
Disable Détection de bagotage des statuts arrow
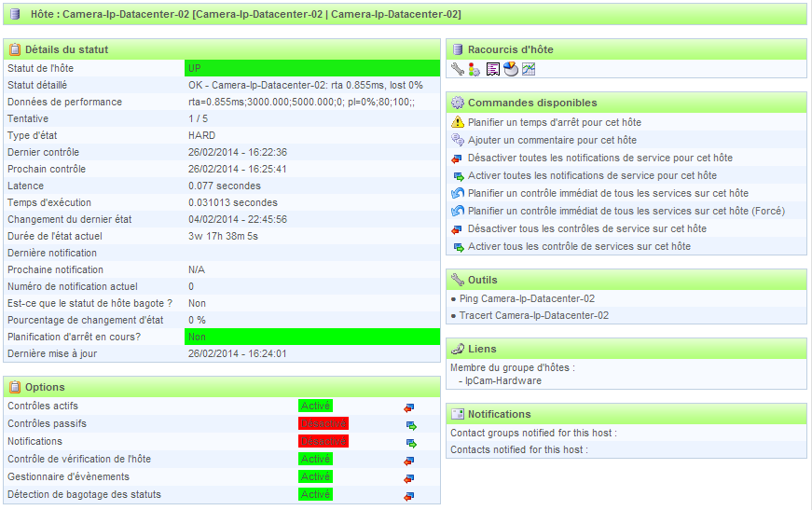pyautogui.click(x=409, y=497)
